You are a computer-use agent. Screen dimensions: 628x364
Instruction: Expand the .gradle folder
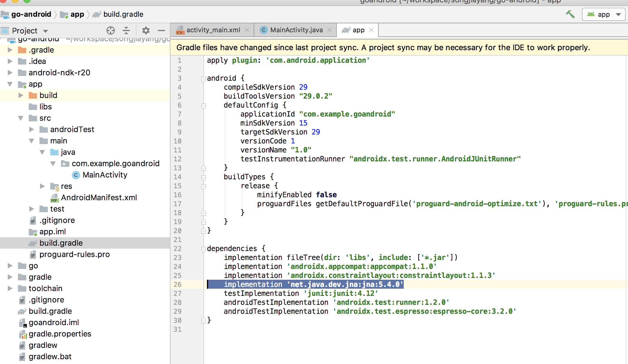[x=10, y=50]
